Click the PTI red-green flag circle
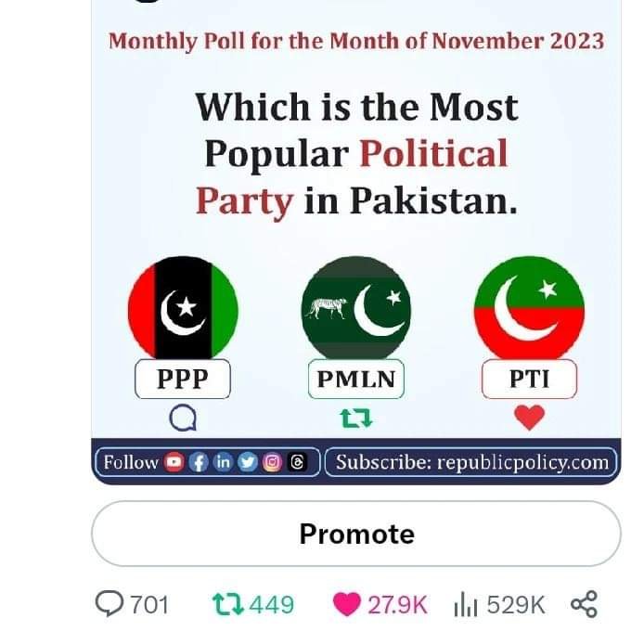This screenshot has height=644, width=644. point(530,308)
